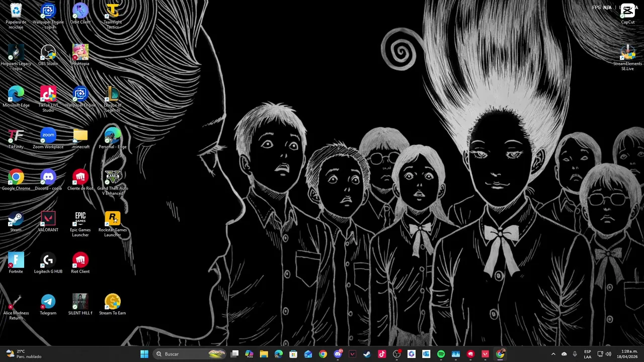Select the Personal - Edge shortcut
644x362 pixels.
pos(113,139)
